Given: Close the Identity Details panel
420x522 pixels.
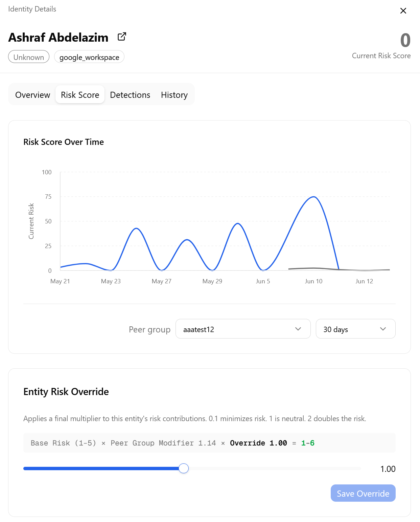Looking at the screenshot, I should (x=403, y=11).
